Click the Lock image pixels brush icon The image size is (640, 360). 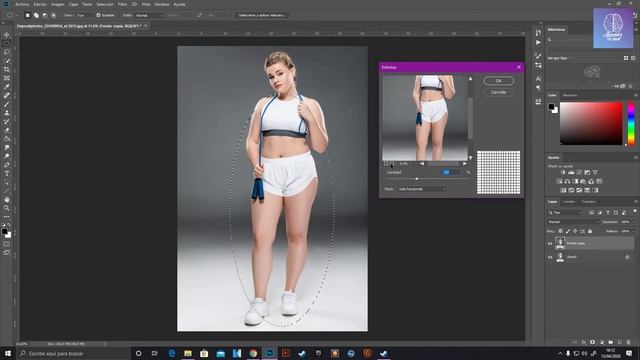click(x=568, y=231)
